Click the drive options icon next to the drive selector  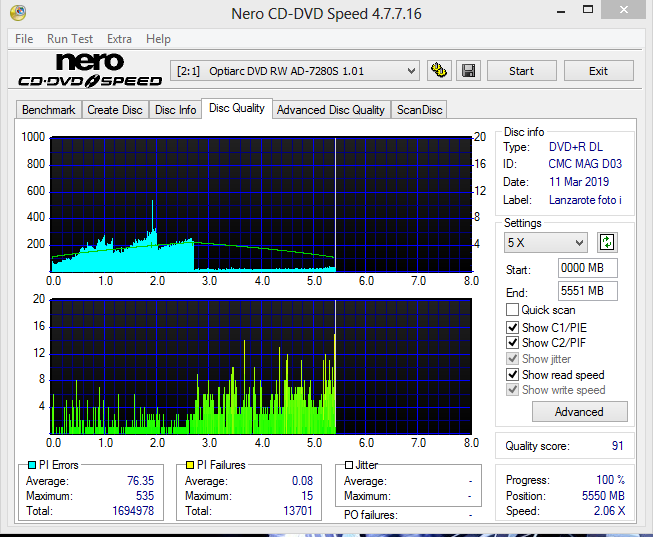439,70
